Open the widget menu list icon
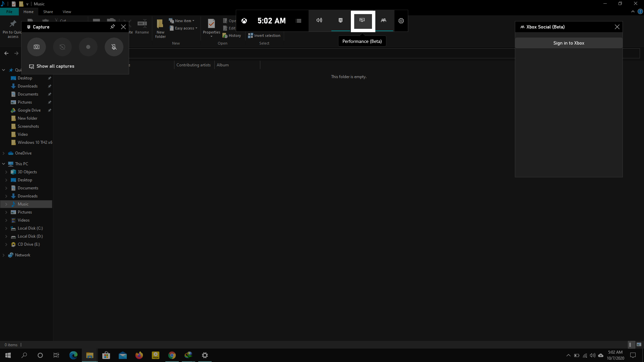The height and width of the screenshot is (362, 644). click(x=298, y=20)
